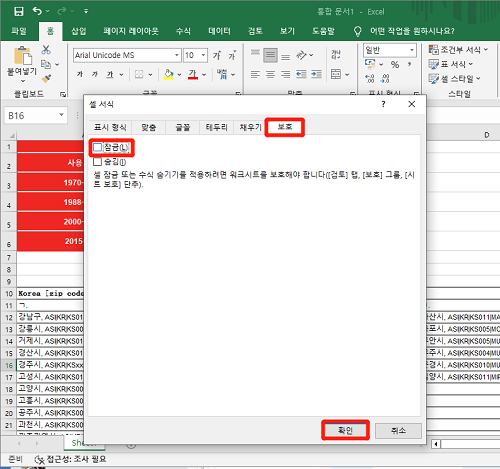
Task: Click the bottom align icon
Action: [285, 56]
